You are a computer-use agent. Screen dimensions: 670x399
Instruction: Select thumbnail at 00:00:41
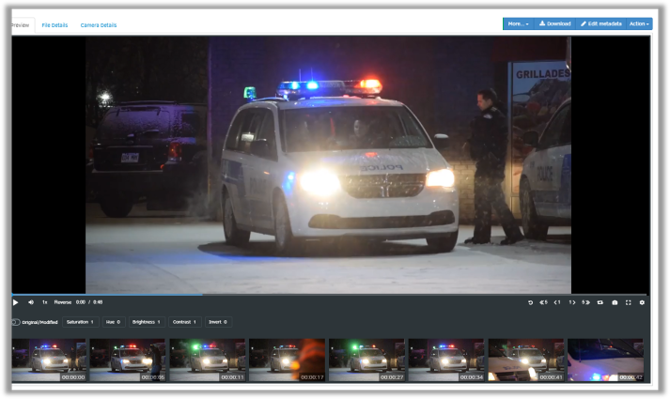[526, 360]
